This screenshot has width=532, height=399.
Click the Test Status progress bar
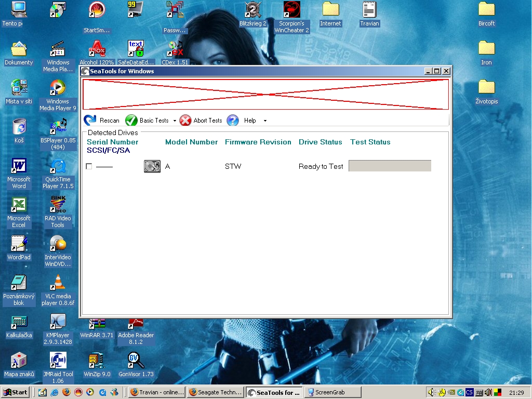click(390, 166)
